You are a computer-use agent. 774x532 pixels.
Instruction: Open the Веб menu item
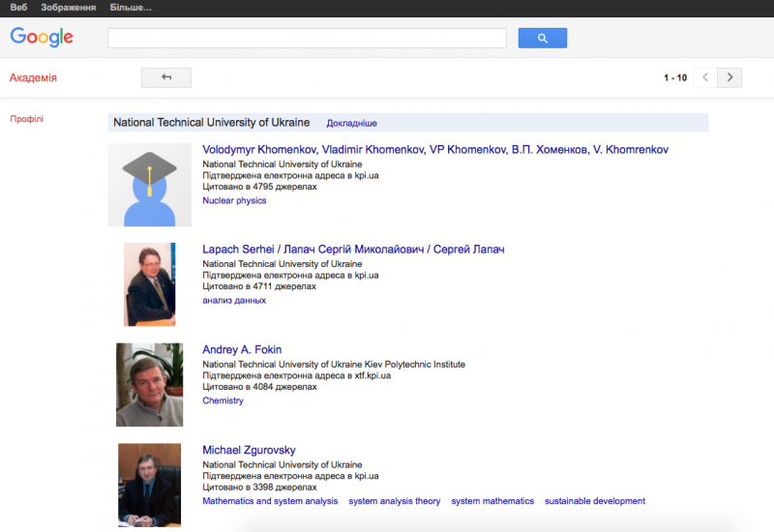pos(18,8)
